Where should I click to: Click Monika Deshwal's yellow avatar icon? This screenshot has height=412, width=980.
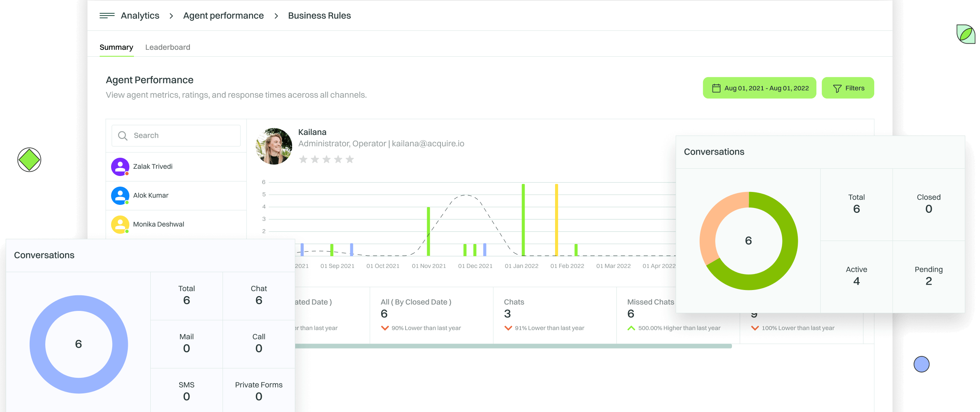click(120, 224)
